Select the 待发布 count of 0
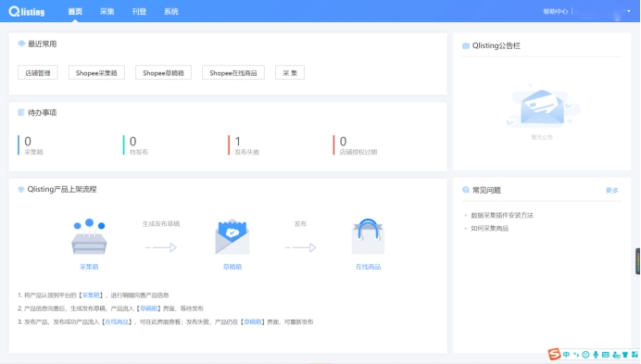 tap(132, 142)
